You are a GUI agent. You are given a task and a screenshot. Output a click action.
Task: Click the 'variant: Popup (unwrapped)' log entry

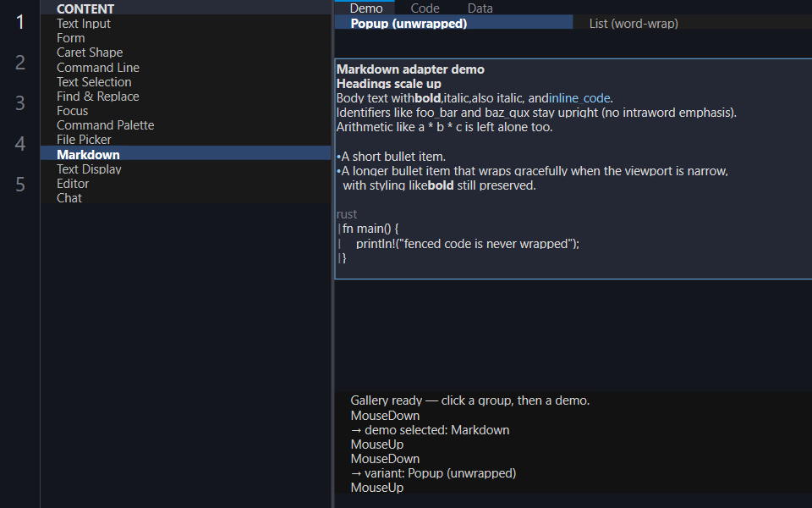click(x=433, y=473)
